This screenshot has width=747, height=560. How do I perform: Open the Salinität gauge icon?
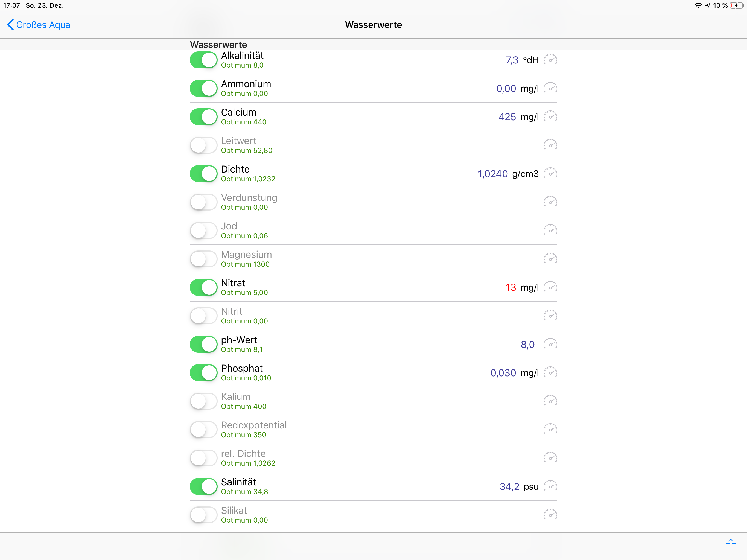click(x=550, y=486)
